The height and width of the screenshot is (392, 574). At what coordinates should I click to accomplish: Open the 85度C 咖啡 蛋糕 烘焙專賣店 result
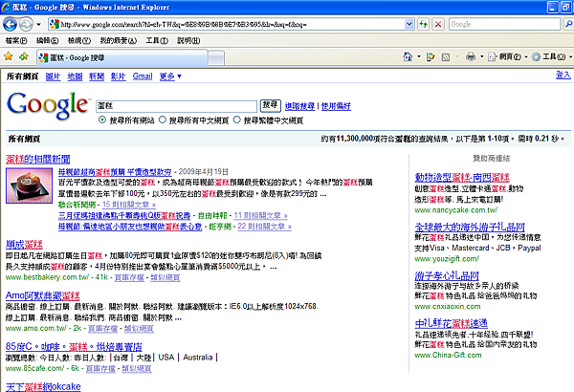click(x=74, y=346)
